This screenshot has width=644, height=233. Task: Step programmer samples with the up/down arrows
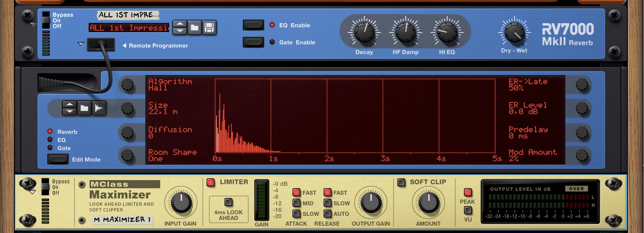coord(69,108)
